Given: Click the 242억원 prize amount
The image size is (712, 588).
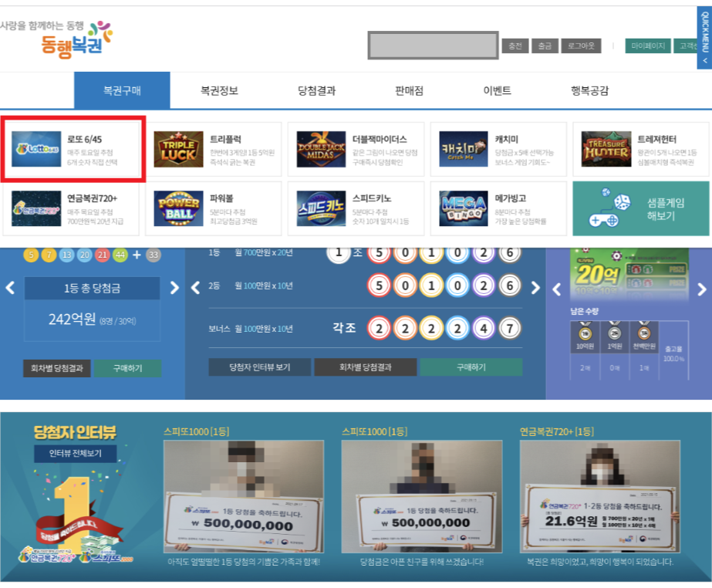Looking at the screenshot, I should tap(73, 319).
